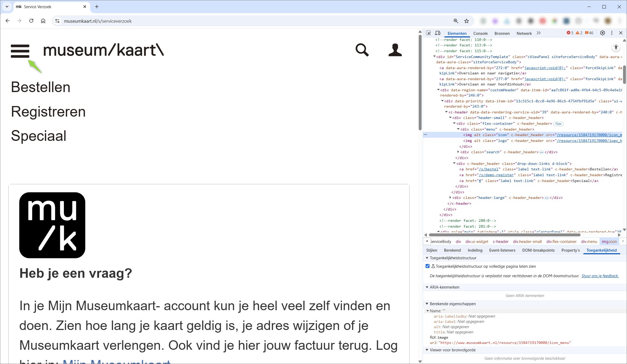Collapse the div class menu node

[458, 129]
